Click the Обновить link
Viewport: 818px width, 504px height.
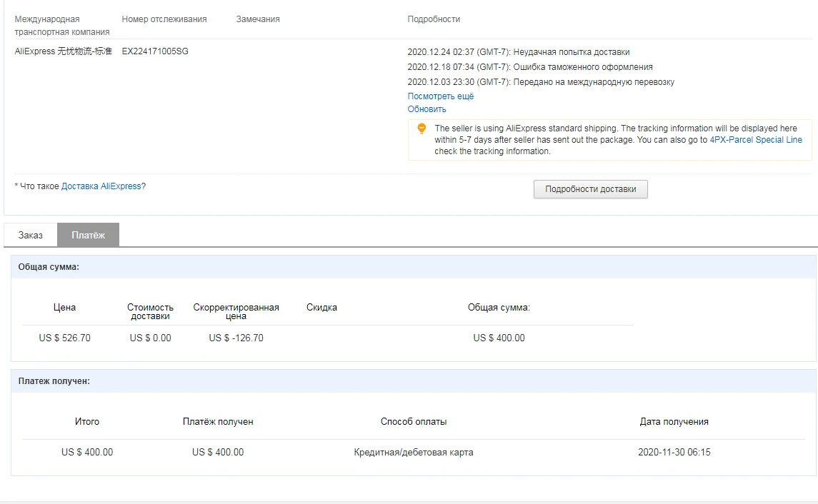427,109
